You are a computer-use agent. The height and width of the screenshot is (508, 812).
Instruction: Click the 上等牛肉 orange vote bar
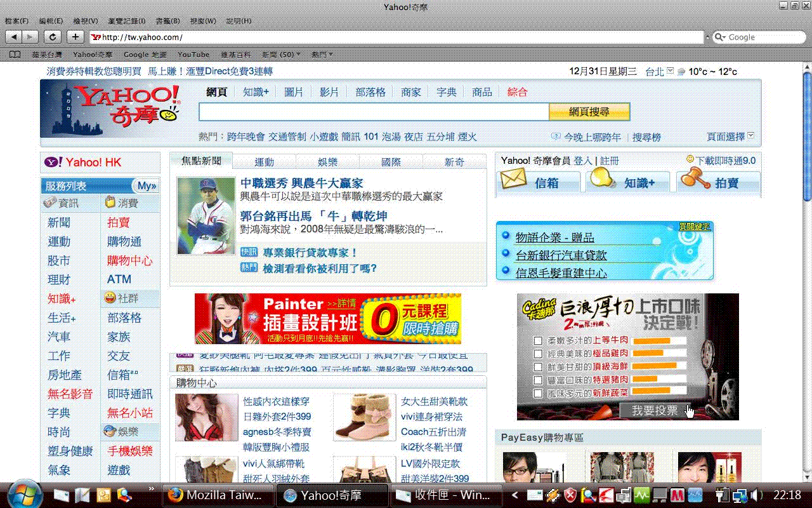[x=652, y=341]
